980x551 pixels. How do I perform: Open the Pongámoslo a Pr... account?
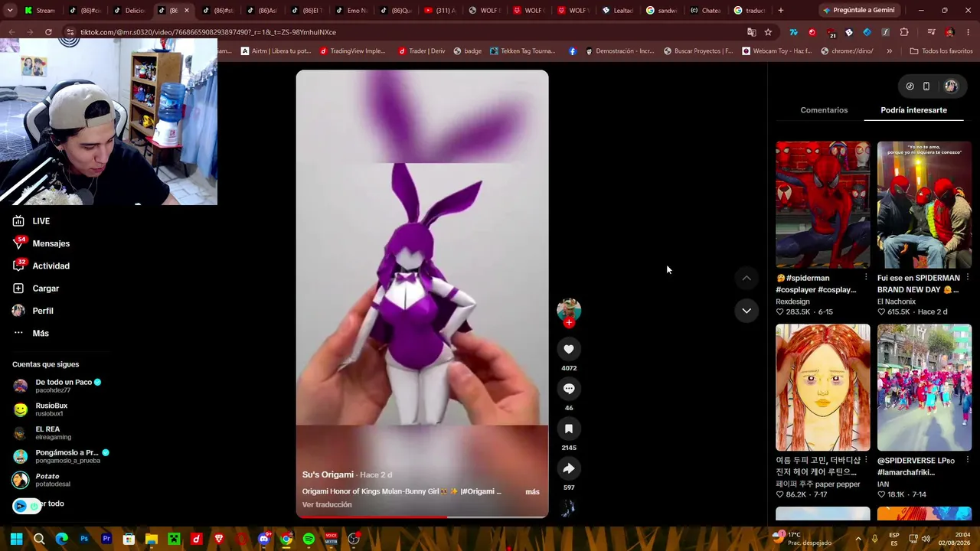point(61,456)
